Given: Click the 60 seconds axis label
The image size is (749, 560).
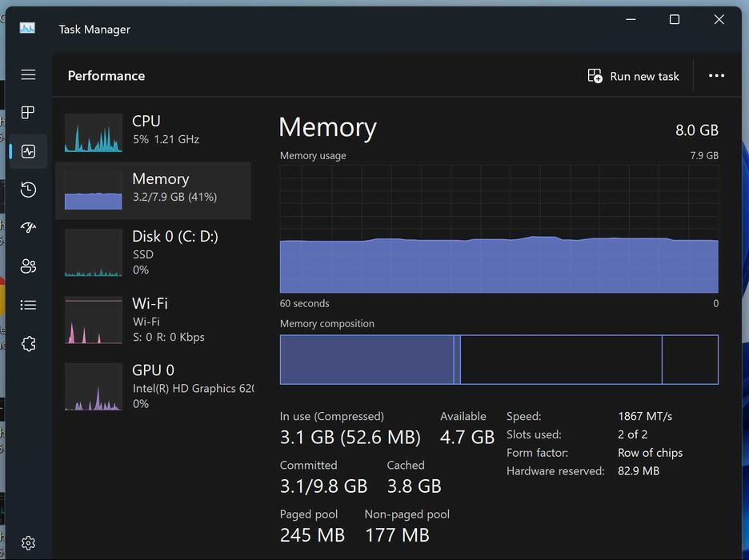Looking at the screenshot, I should click(x=304, y=304).
